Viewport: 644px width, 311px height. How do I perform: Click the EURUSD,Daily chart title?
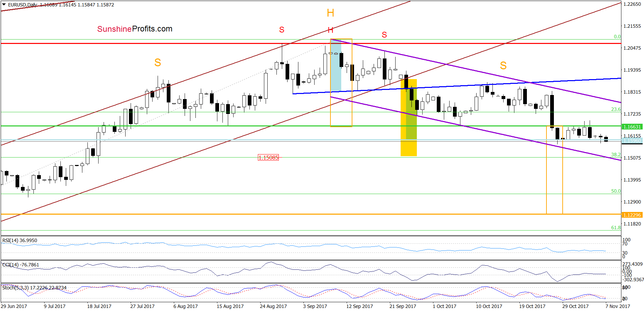tap(23, 5)
